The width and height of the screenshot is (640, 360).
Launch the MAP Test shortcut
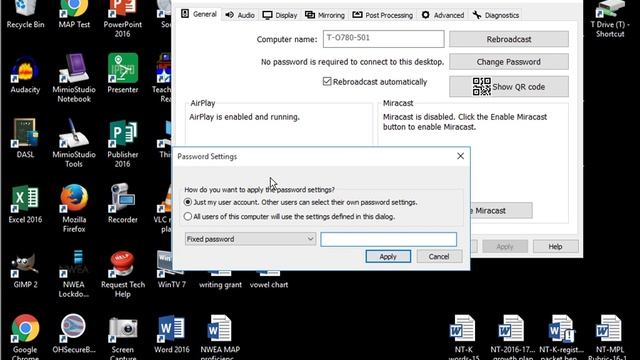[74, 14]
